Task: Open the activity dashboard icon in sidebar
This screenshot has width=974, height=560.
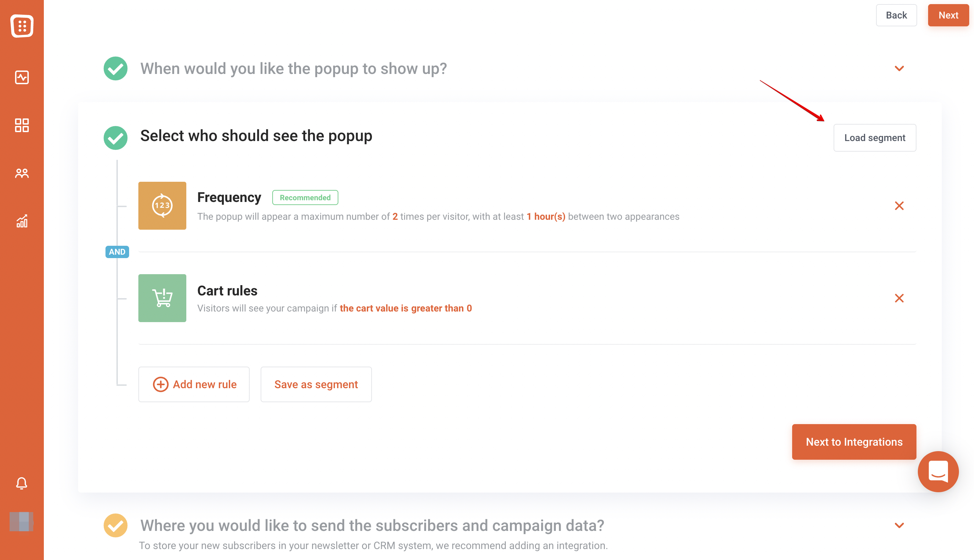Action: click(x=22, y=77)
